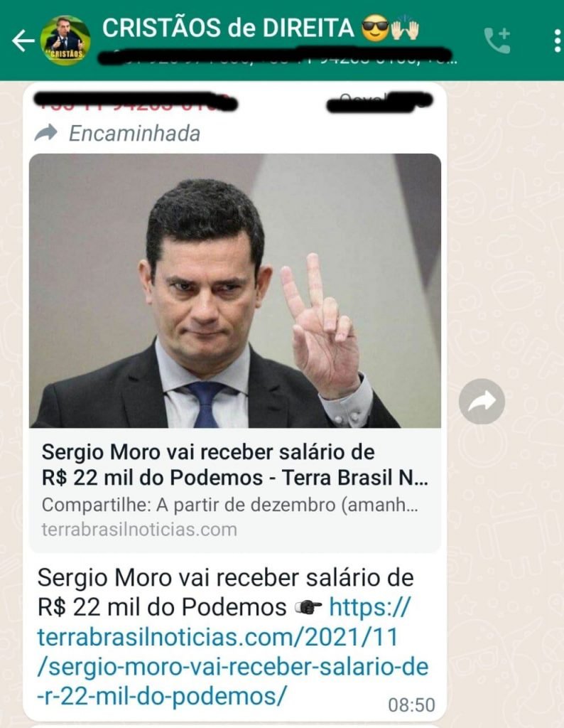Image resolution: width=564 pixels, height=728 pixels.
Task: Tap the round forward button beside the message
Action: 482,401
